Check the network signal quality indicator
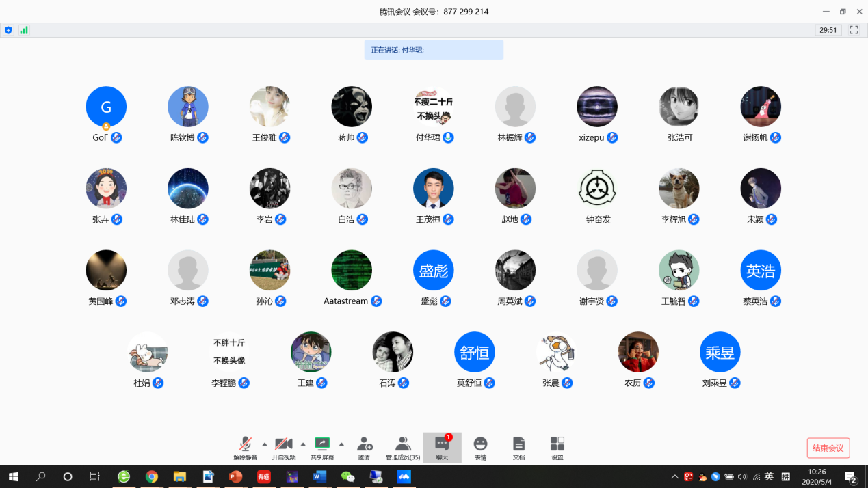The height and width of the screenshot is (488, 868). (23, 29)
